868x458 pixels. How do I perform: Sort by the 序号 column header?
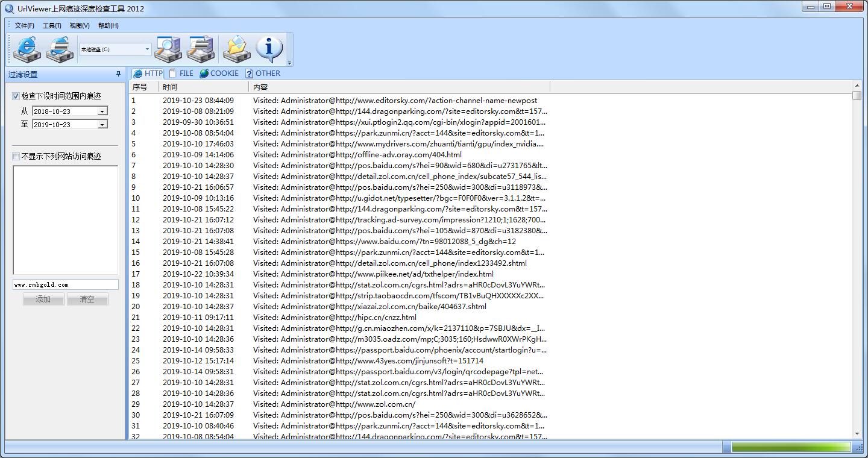[x=144, y=87]
